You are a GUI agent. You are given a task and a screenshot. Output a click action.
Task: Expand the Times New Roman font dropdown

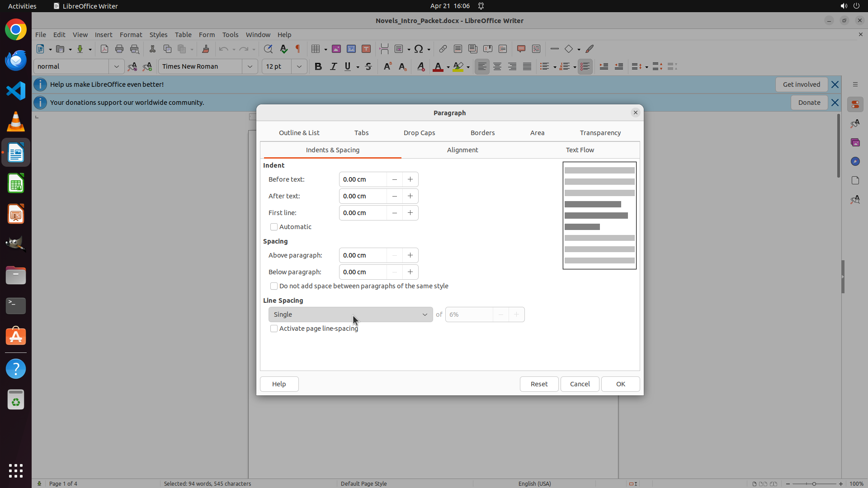pos(250,66)
